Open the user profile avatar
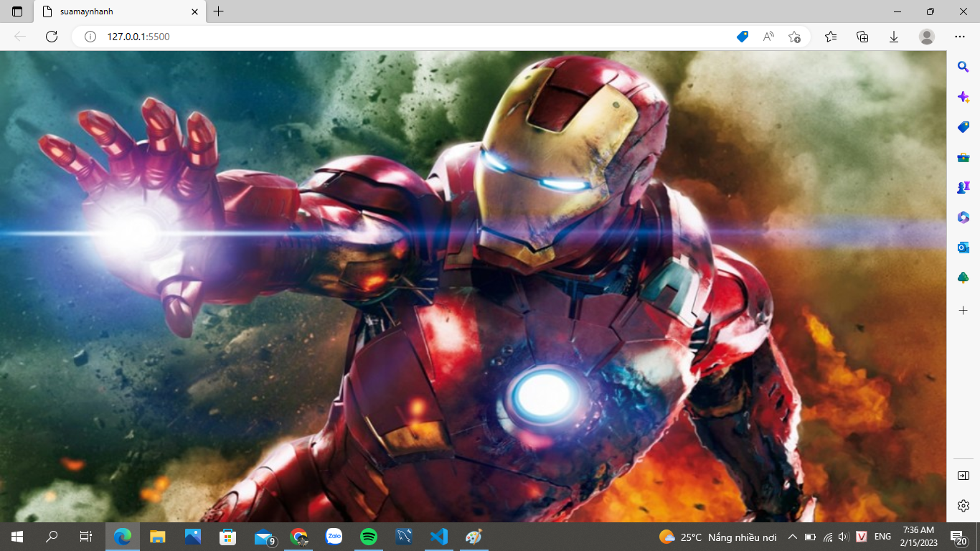Image resolution: width=980 pixels, height=551 pixels. coord(927,37)
